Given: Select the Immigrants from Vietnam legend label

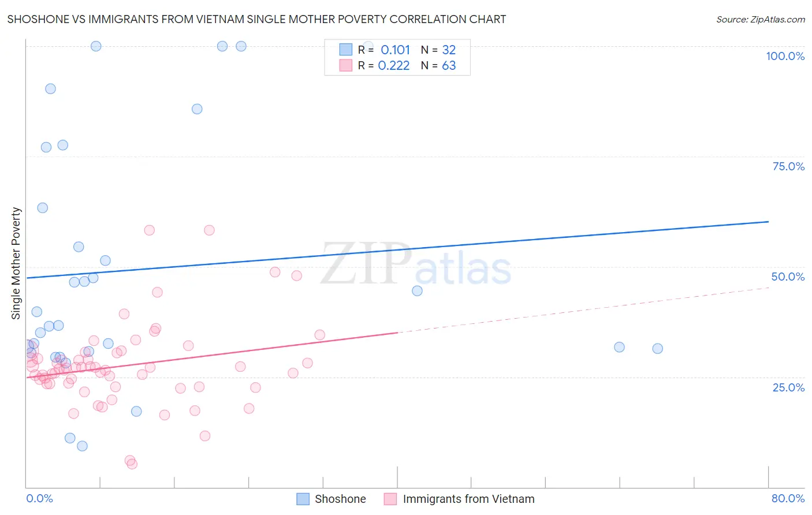Looking at the screenshot, I should [468, 499].
